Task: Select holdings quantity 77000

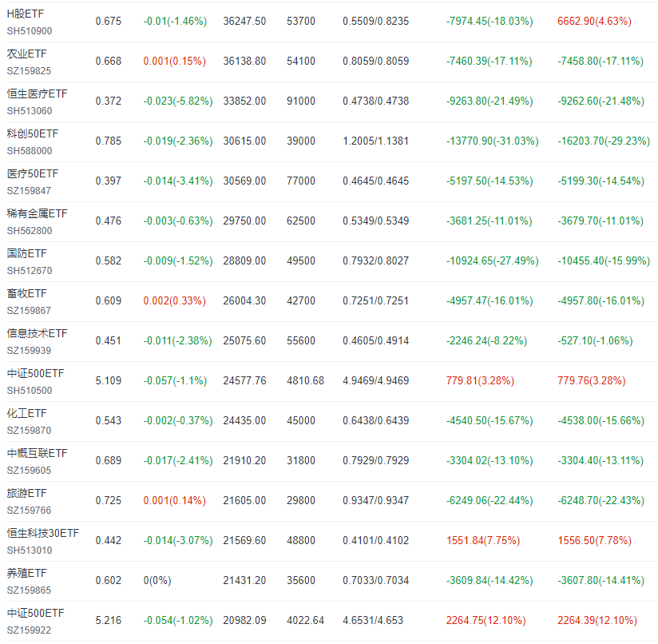Action: click(301, 181)
